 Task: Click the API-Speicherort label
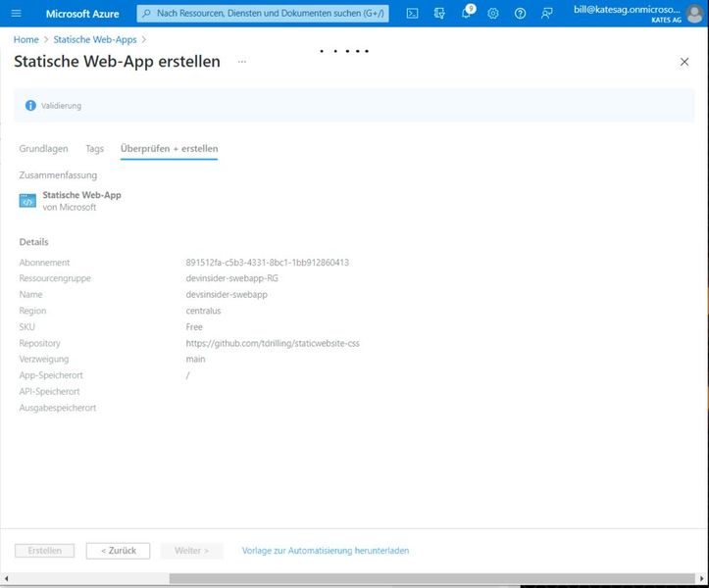(x=49, y=391)
